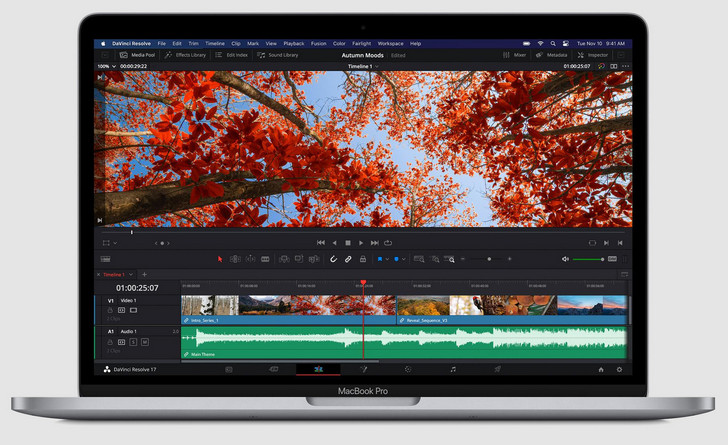Open the Color page icon in bottom bar
The height and width of the screenshot is (445, 728).
click(408, 369)
